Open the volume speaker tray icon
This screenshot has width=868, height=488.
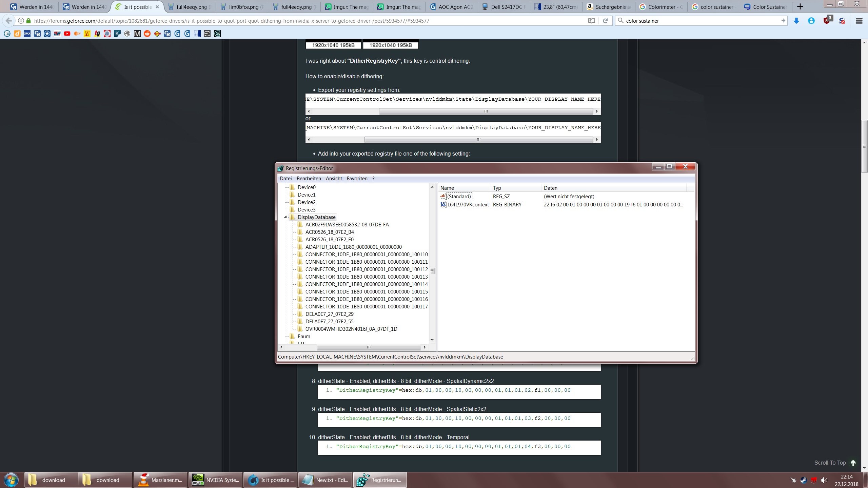824,480
